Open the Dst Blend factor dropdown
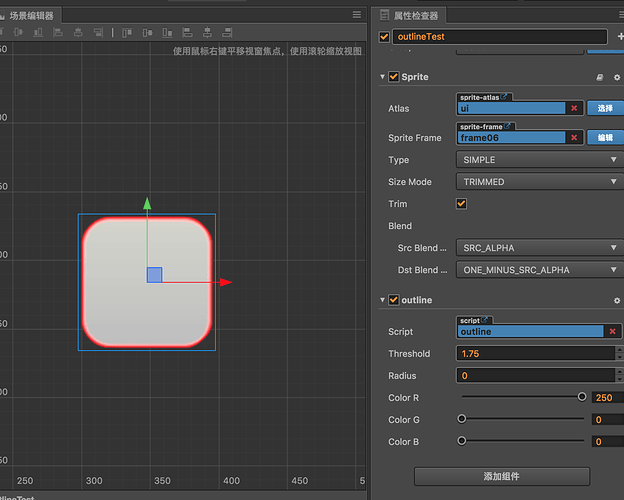 pos(539,270)
